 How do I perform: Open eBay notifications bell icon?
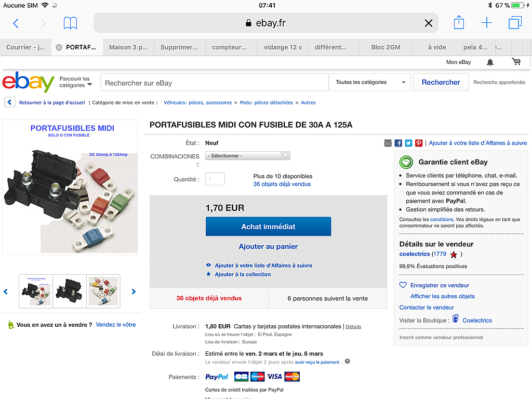490,62
